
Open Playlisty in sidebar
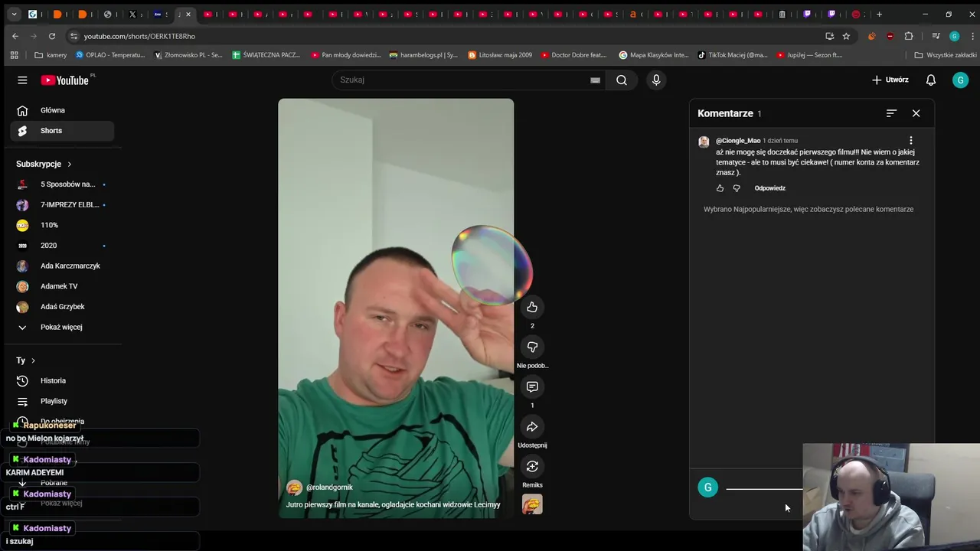[x=62, y=401]
